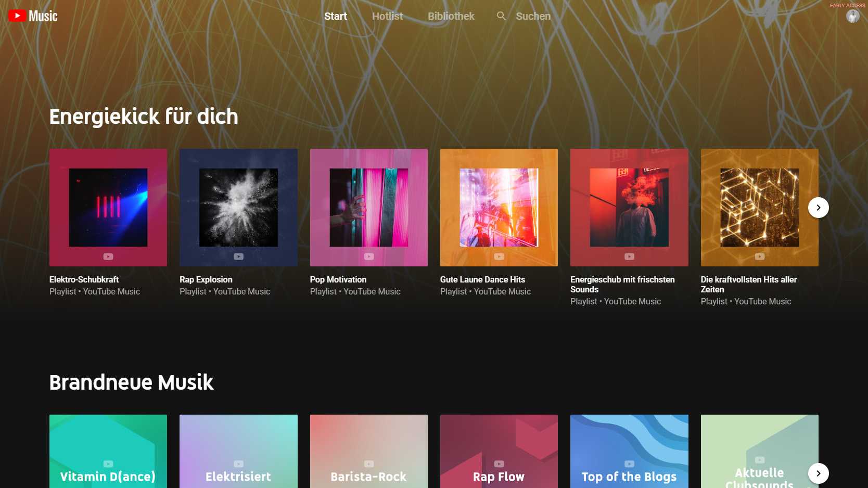Open the Rap Flow playlist tile
The height and width of the screenshot is (488, 868).
[499, 451]
